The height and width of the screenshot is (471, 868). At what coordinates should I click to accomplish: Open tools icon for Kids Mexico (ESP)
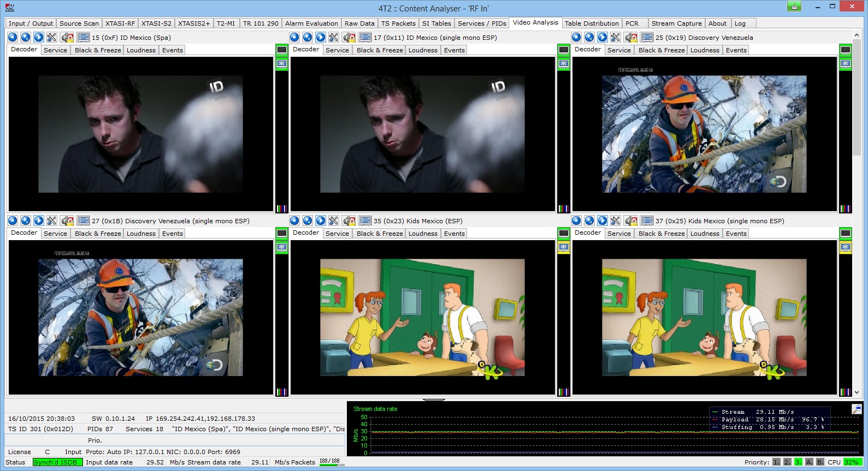334,220
